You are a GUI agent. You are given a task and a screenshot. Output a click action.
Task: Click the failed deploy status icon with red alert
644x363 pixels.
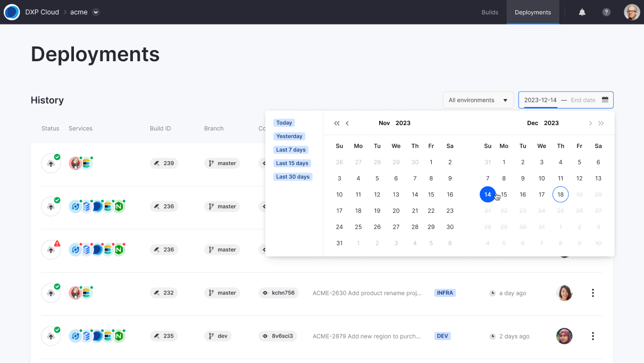point(51,249)
